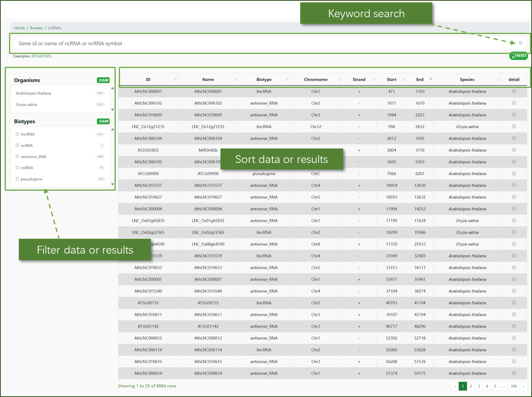Click the magnifier search icon
532x397 pixels.
click(521, 43)
